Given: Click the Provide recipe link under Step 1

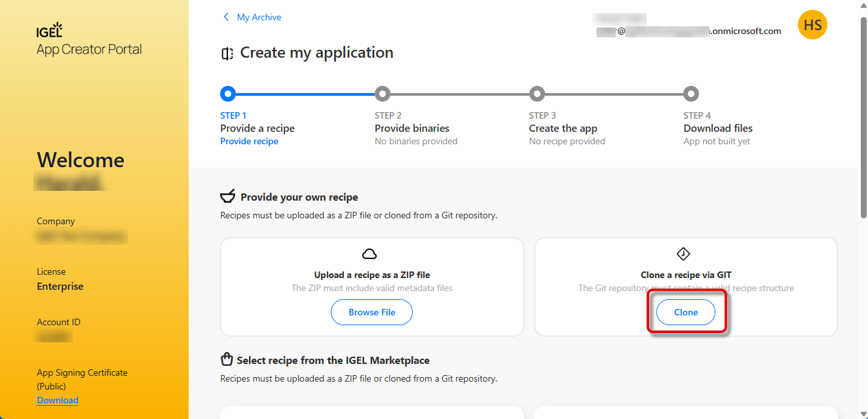Looking at the screenshot, I should coord(249,141).
